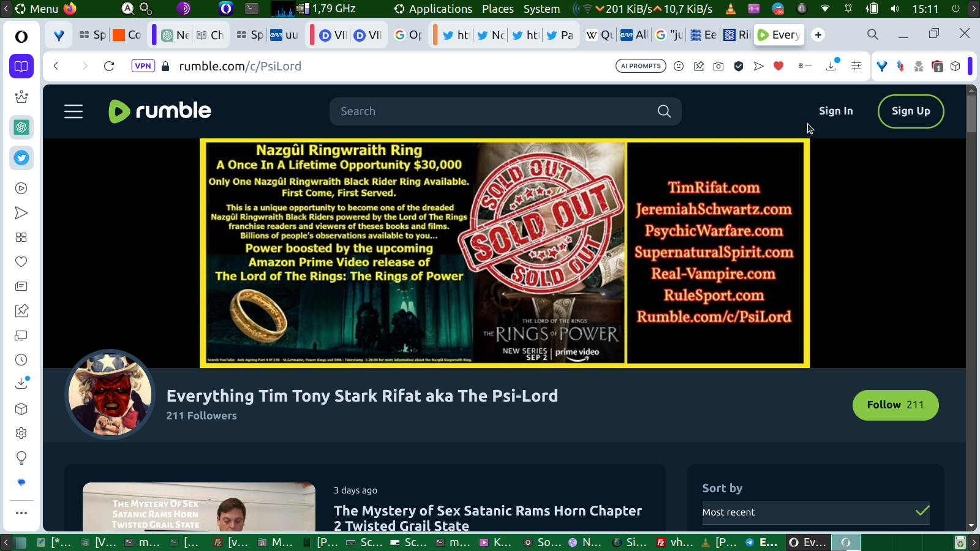The image size is (980, 551).
Task: Open the privacy shield icon in address bar
Action: pos(739,66)
